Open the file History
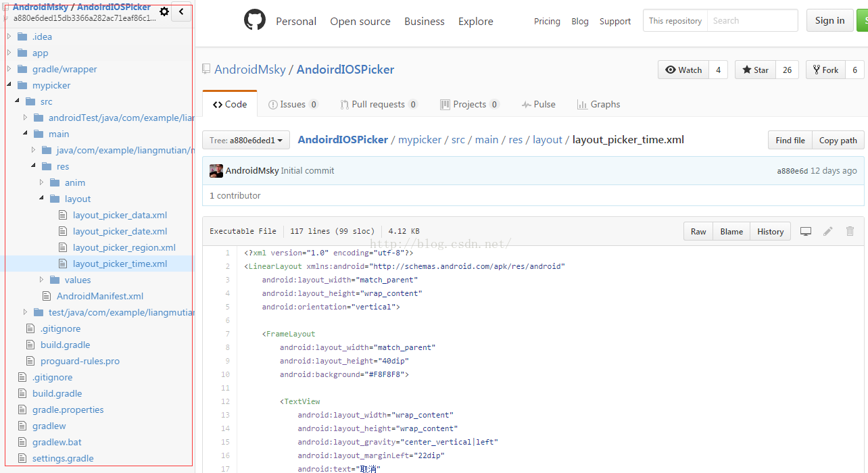This screenshot has height=473, width=868. [770, 231]
